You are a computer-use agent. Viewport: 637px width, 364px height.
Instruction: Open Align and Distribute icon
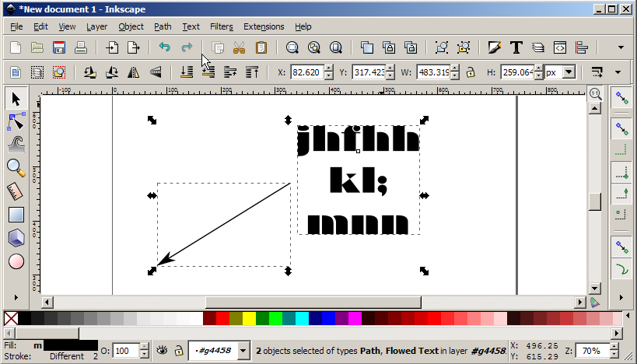[582, 47]
